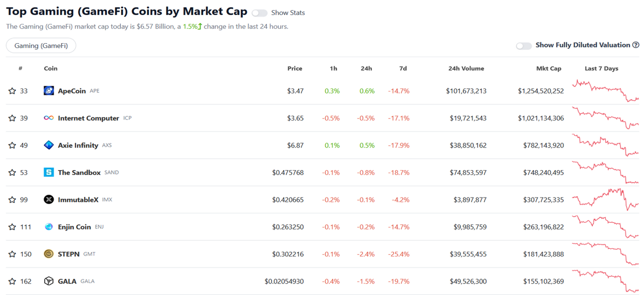Screen dimensions: 644x295
Task: Click the STEPN gold coin logo
Action: click(x=49, y=254)
